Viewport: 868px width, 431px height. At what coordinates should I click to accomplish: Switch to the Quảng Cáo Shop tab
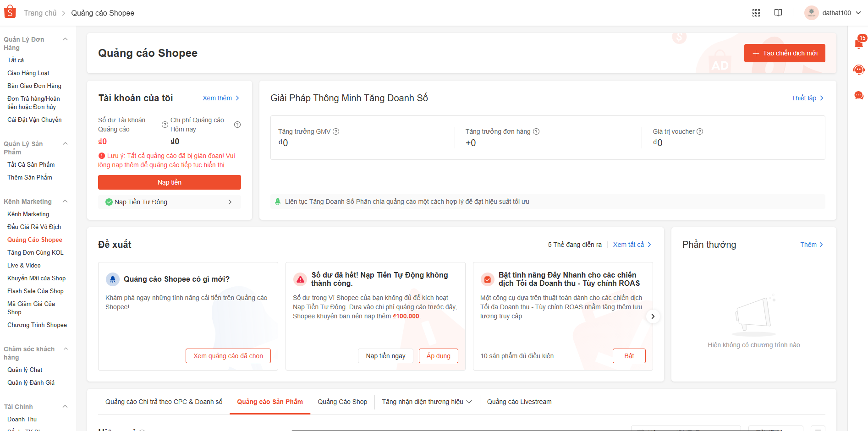point(342,402)
